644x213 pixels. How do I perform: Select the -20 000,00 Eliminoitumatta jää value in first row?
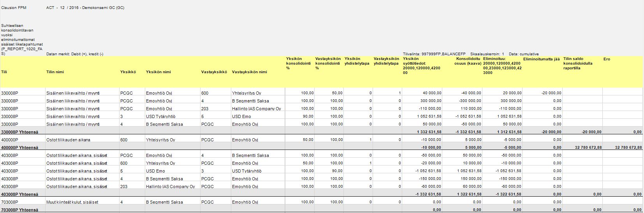tap(551, 93)
